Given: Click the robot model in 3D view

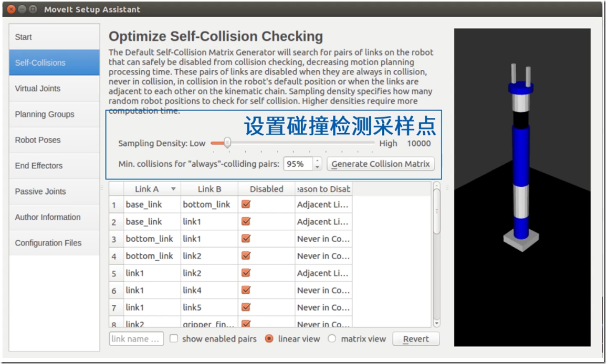Looking at the screenshot, I should 521,158.
